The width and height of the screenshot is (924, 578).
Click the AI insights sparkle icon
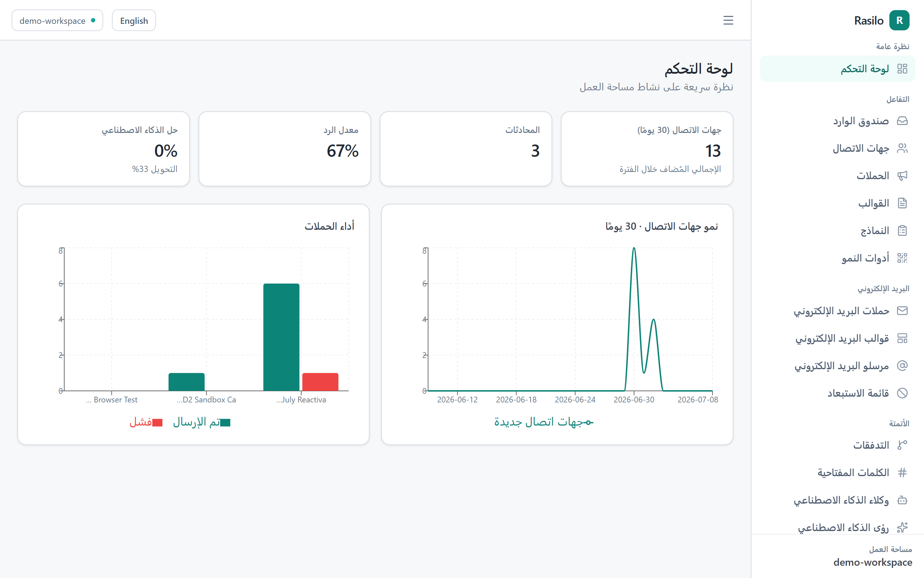pyautogui.click(x=902, y=527)
